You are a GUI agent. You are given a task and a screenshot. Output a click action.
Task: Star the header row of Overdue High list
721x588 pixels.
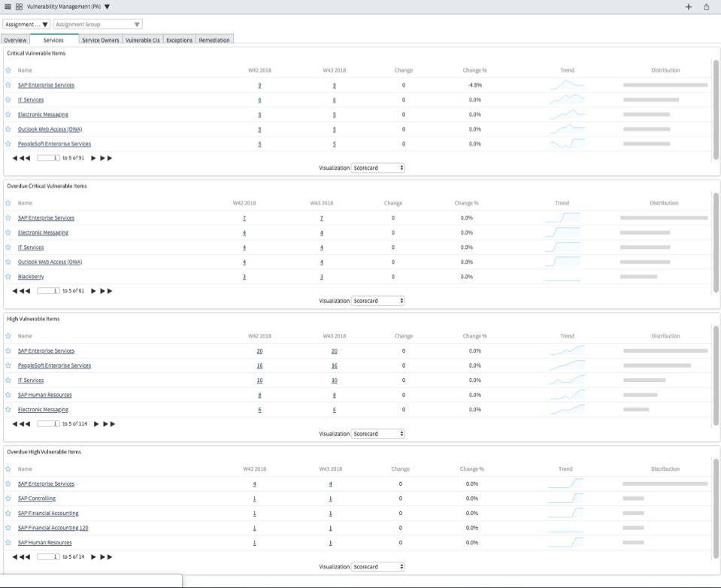[x=8, y=469]
